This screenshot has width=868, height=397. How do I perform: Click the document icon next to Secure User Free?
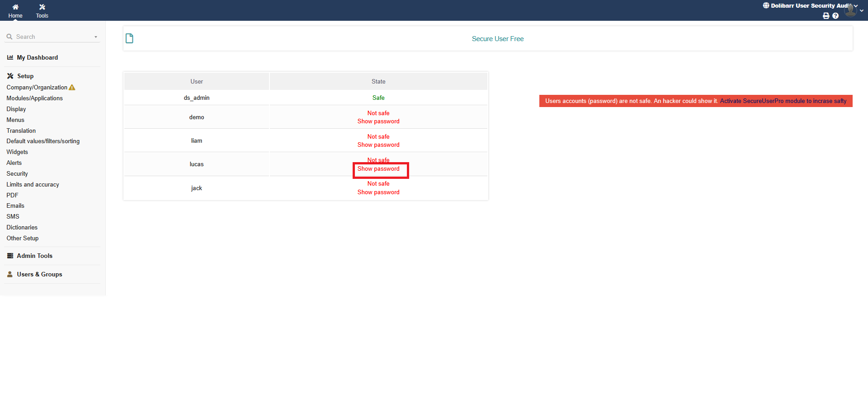pos(129,38)
